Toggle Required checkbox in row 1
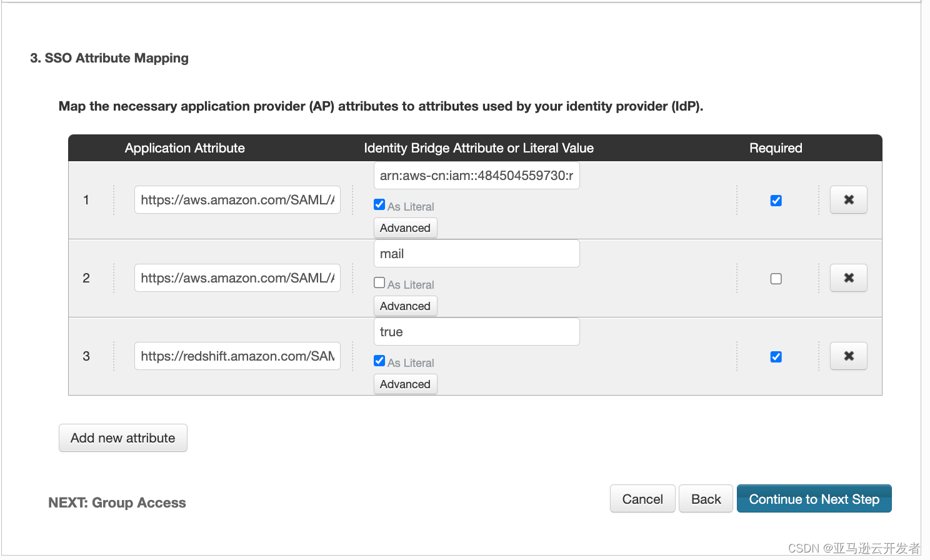Screen dimensions: 930x560 pyautogui.click(x=776, y=201)
